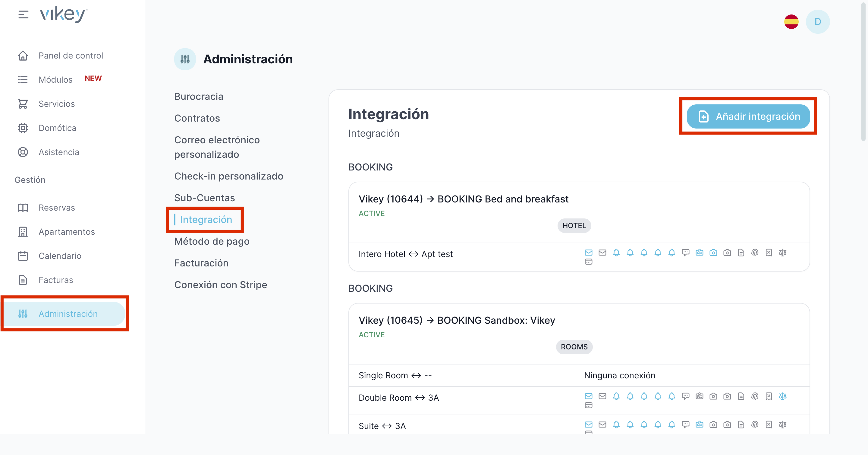Open the Spanish flag language selector
The width and height of the screenshot is (868, 455).
(x=791, y=22)
